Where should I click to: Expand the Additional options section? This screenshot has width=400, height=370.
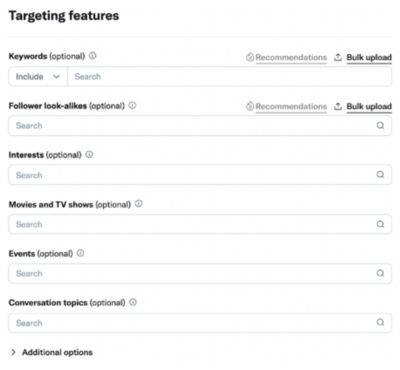pos(52,352)
